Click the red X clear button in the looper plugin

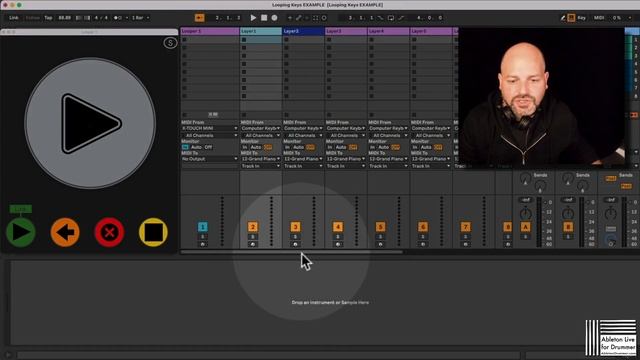(109, 232)
